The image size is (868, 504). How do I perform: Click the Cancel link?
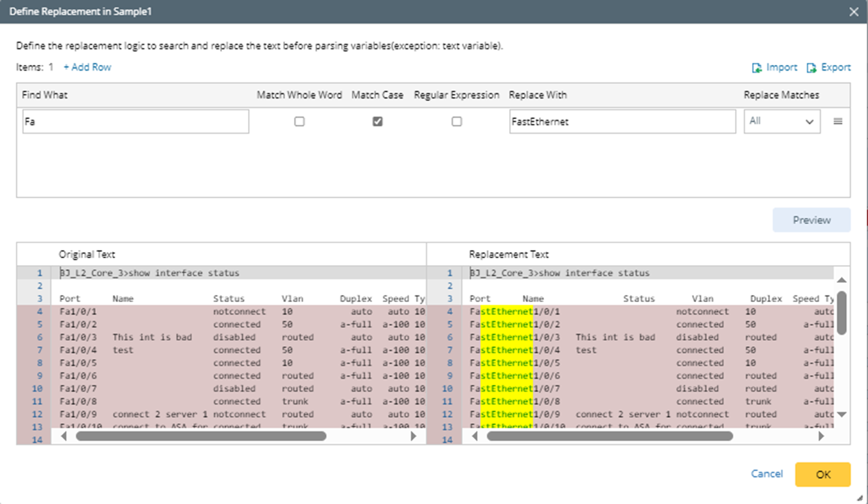[x=767, y=474]
